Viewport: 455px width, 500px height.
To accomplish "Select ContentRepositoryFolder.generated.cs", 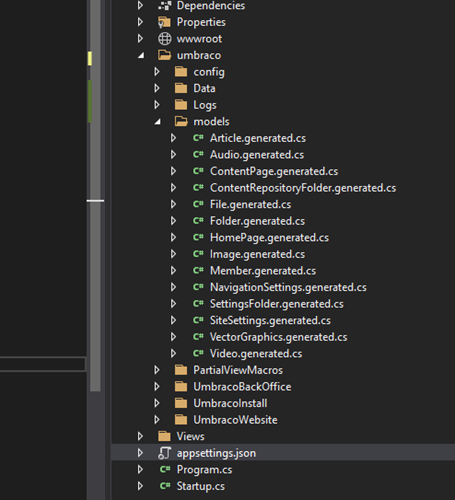I will coord(303,188).
